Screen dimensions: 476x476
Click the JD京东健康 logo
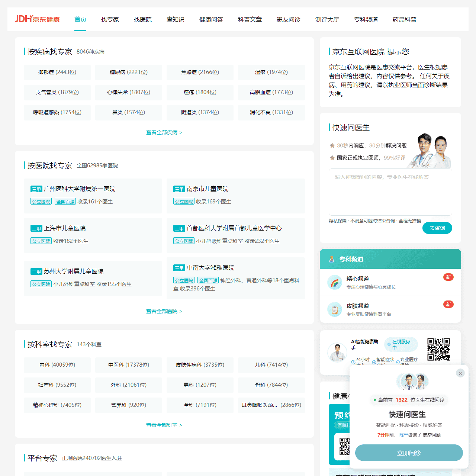(x=37, y=19)
